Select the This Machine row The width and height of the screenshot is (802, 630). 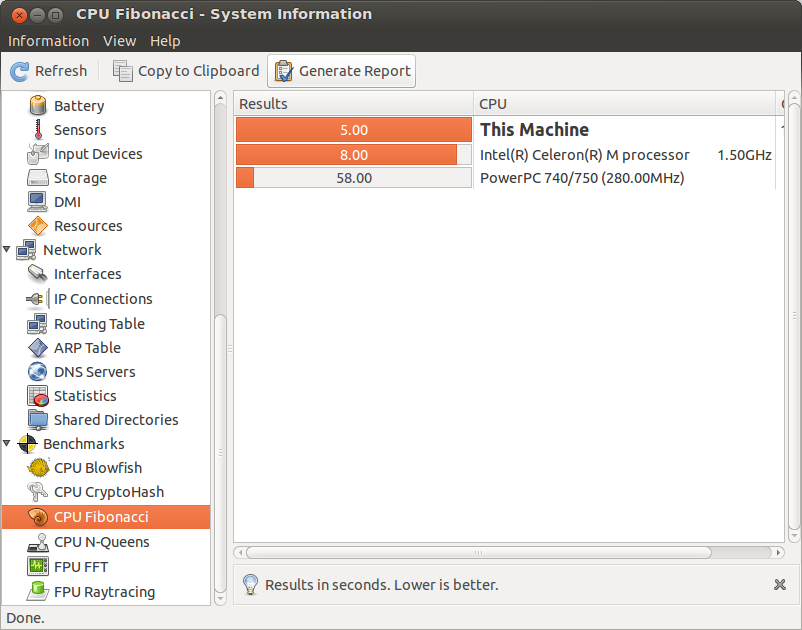pos(509,130)
